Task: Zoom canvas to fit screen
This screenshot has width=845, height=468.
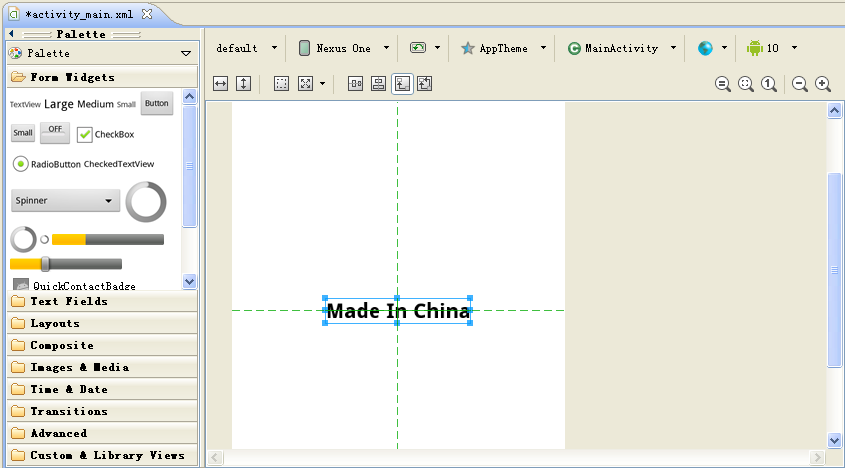Action: (x=746, y=84)
